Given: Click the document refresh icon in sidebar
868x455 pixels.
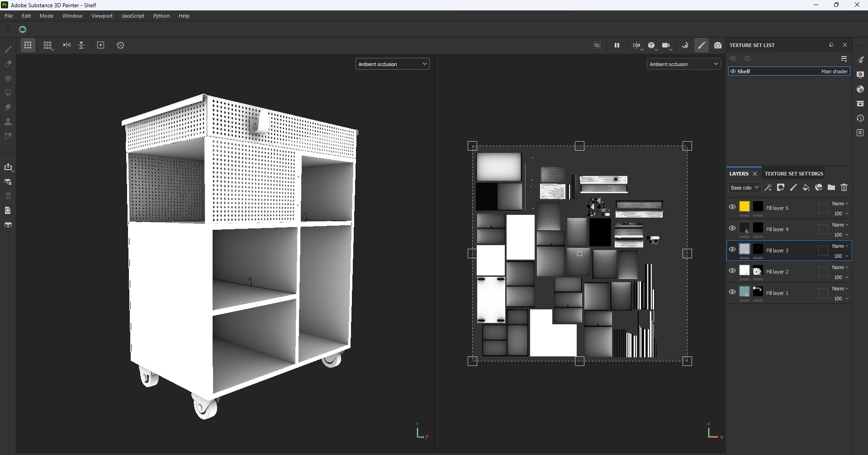Looking at the screenshot, I should [x=8, y=210].
